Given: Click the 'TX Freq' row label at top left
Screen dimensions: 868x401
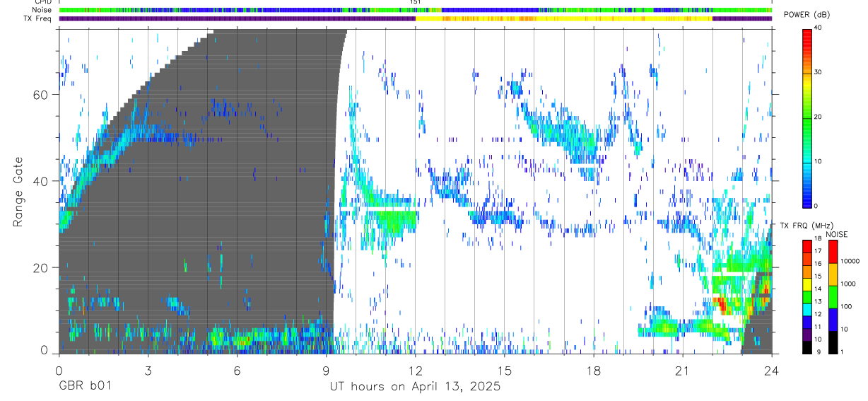Looking at the screenshot, I should 37,18.
